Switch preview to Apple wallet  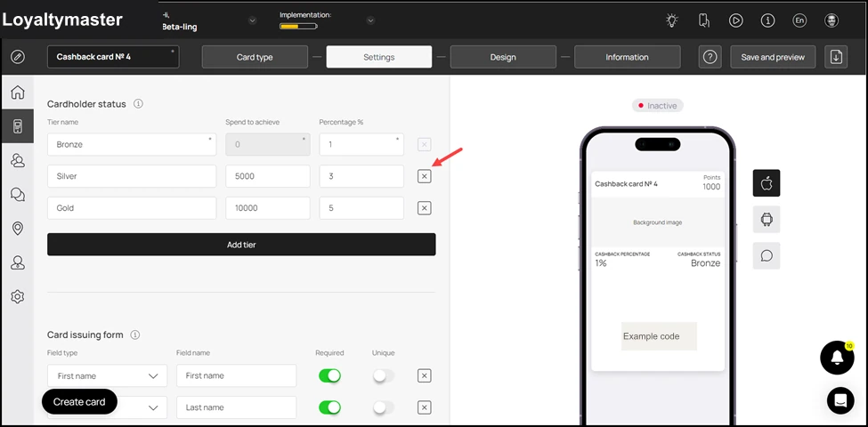(x=767, y=183)
